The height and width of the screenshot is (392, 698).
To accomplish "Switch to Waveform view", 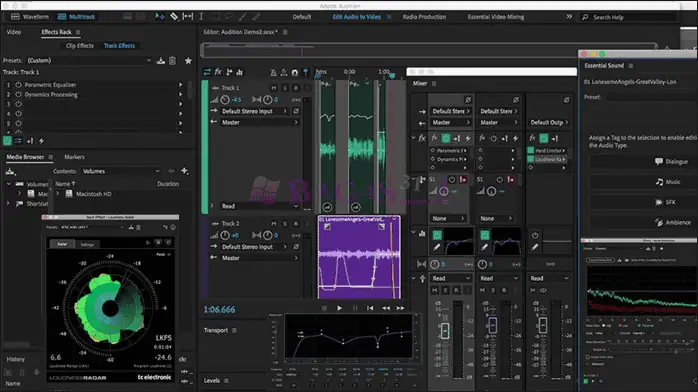I will [30, 17].
